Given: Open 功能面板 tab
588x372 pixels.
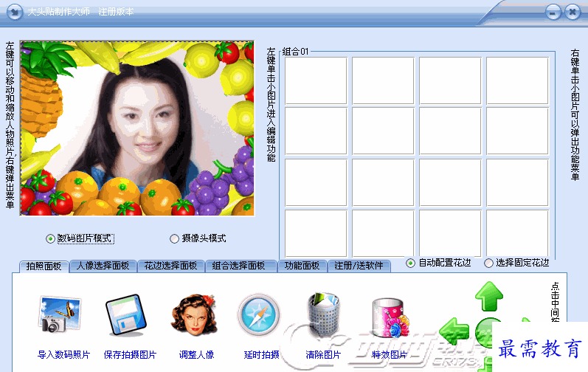Looking at the screenshot, I should (x=302, y=266).
